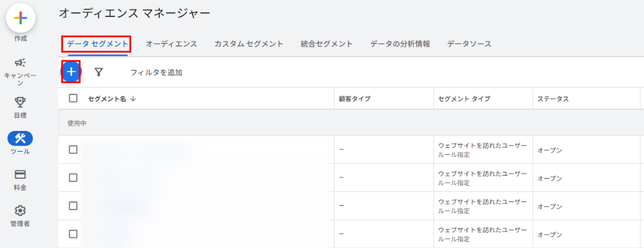Open the データソース tab
The width and height of the screenshot is (644, 248).
469,44
